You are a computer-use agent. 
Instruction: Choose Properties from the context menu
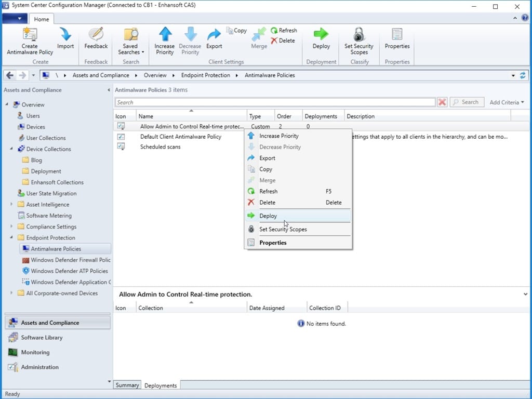[298, 243]
